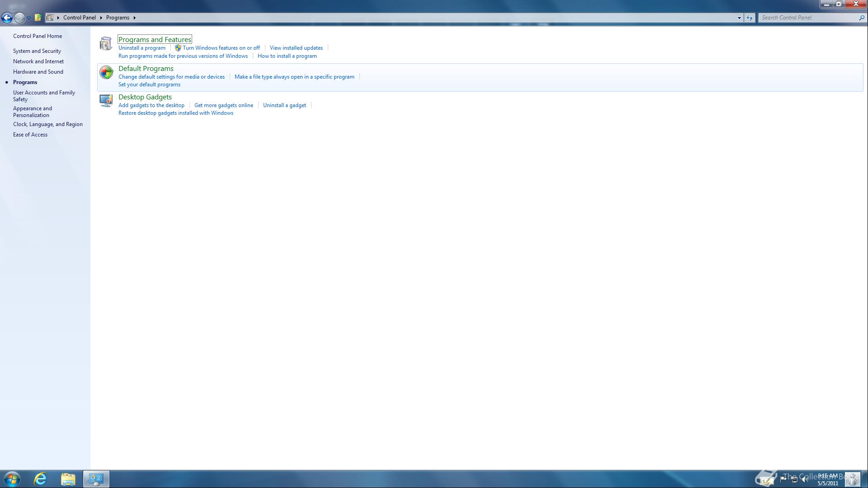Open Default Programs heading
Screen dimensions: 868x488
tap(146, 69)
